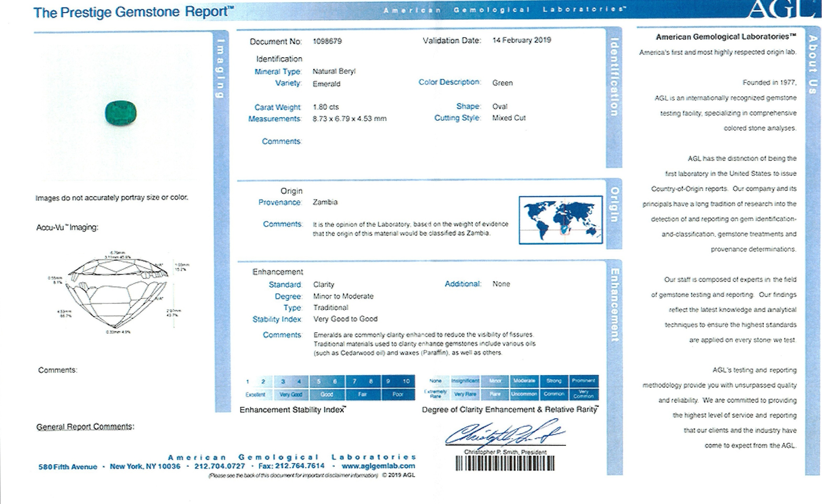Click the Moderate clarity enhancement cell
The width and height of the screenshot is (822, 504).
524,380
